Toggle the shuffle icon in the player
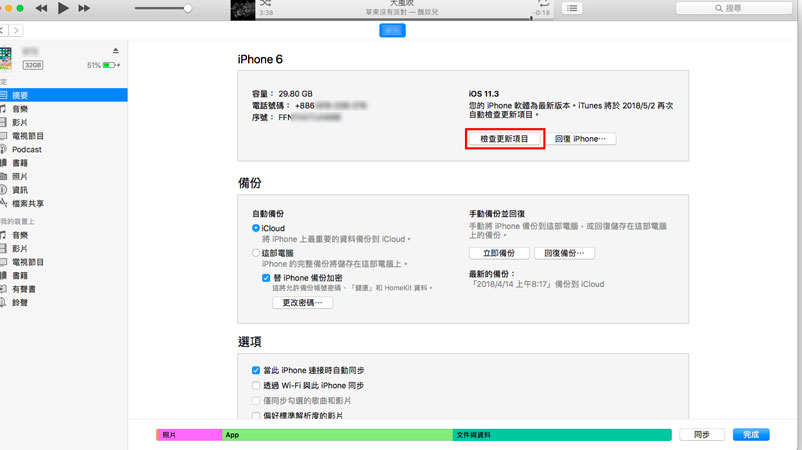The width and height of the screenshot is (802, 450). pos(265,3)
